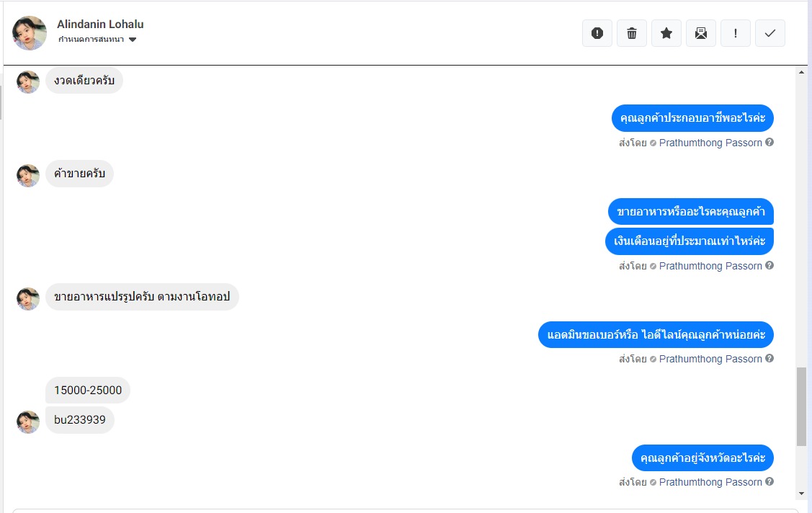Image resolution: width=812 pixels, height=513 pixels.
Task: Select the 15000-25000 message bubble
Action: [x=88, y=391]
